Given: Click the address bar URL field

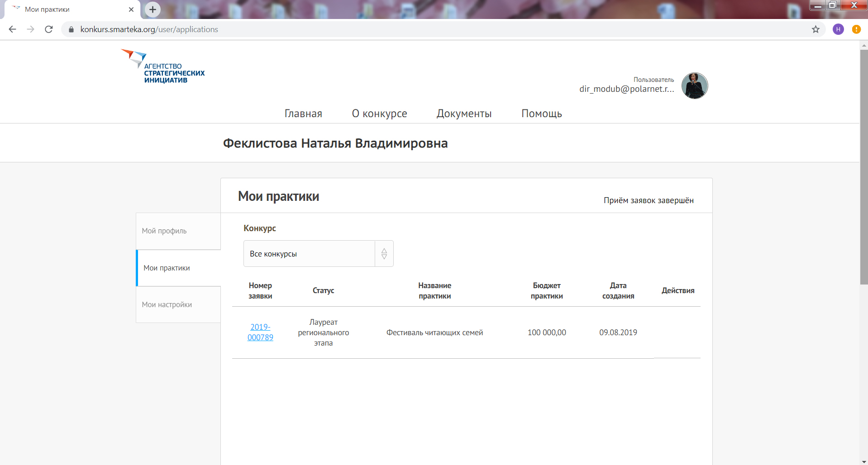Looking at the screenshot, I should (407, 29).
